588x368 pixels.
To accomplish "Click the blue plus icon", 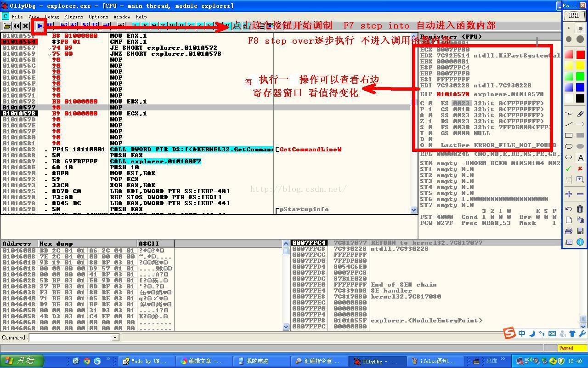I will pos(569,194).
